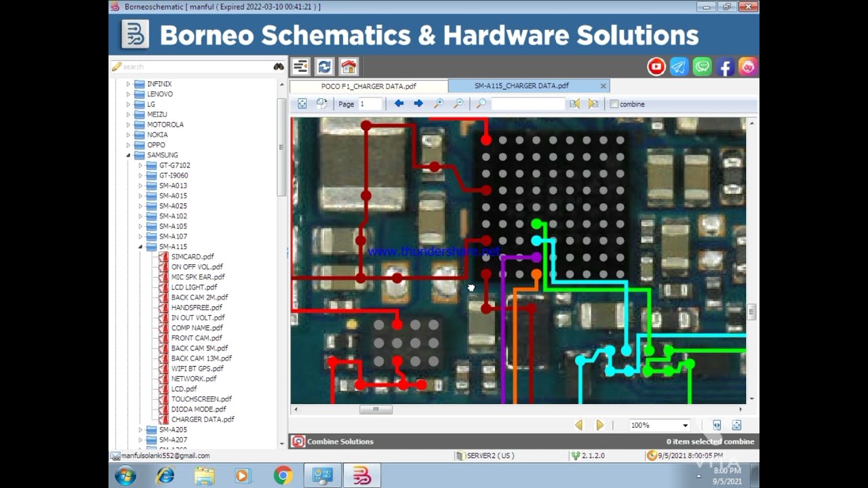Click the Borneo Schematics taskbar button
Image resolution: width=868 pixels, height=488 pixels.
(361, 476)
